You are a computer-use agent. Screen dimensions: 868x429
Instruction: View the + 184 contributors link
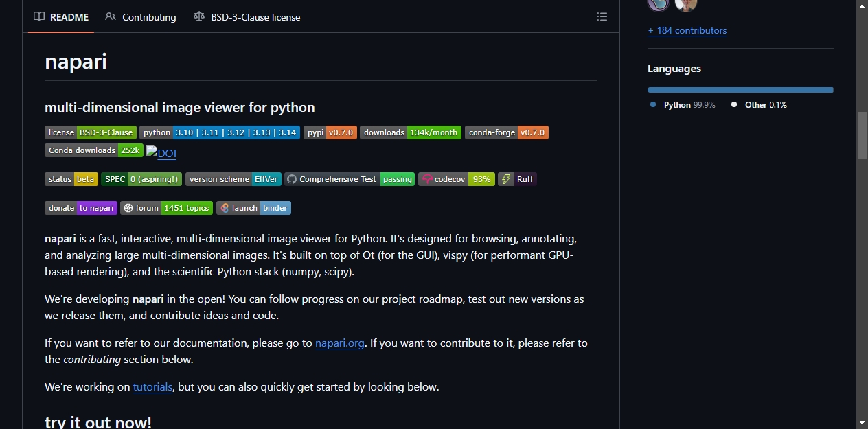[687, 30]
